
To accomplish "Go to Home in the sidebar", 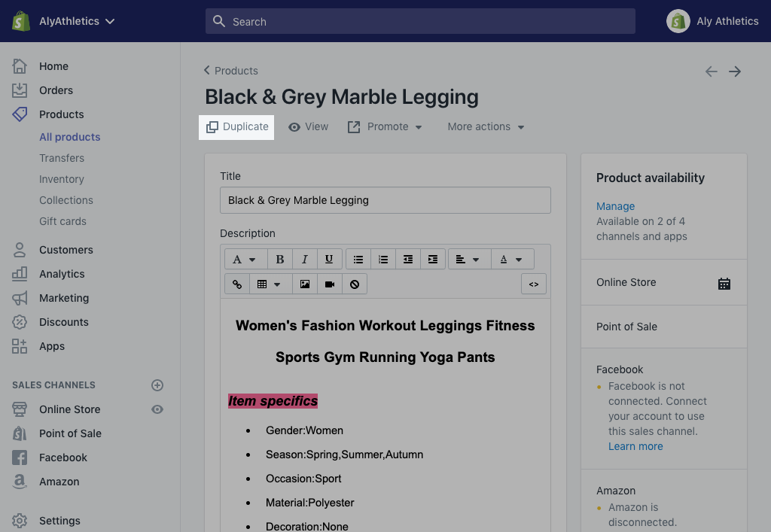I will point(53,66).
